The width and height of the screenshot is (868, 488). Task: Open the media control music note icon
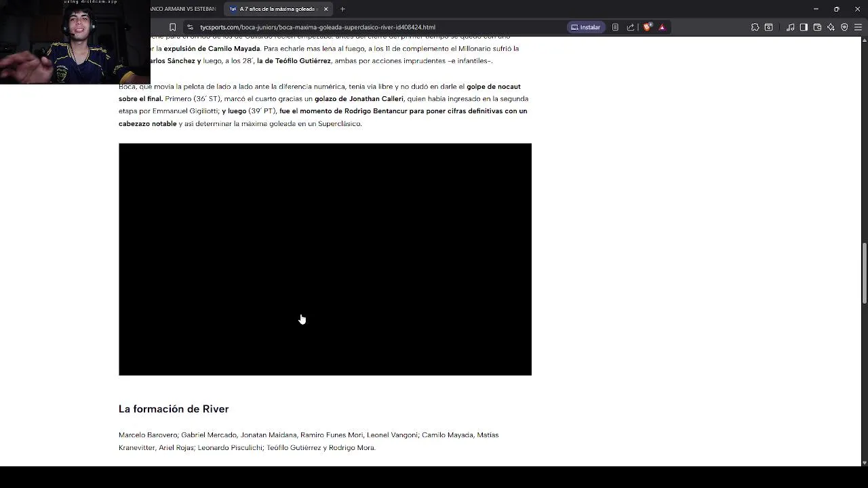791,27
